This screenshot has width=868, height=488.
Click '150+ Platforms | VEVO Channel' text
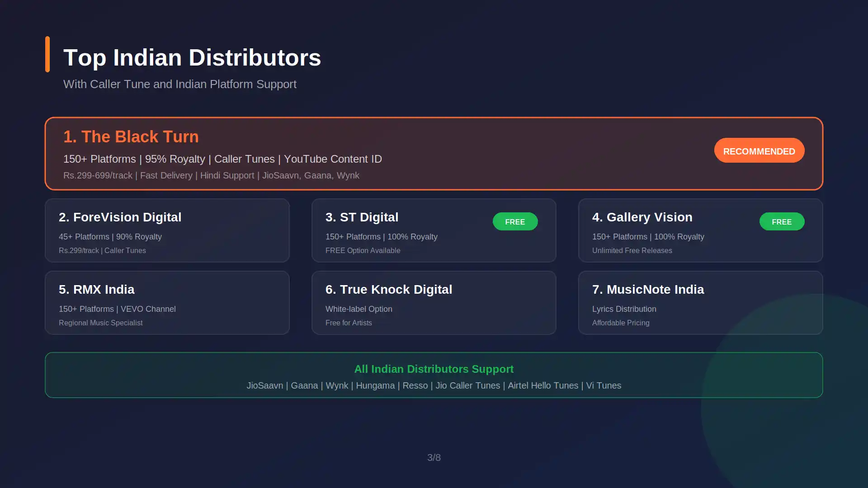point(117,309)
